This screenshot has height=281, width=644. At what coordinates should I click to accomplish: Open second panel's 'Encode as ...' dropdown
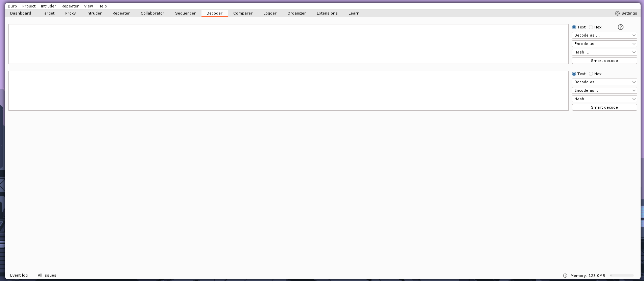point(604,90)
